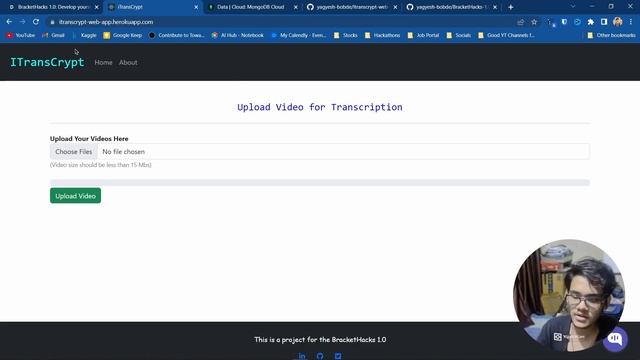Click the Upload Video for Transcription heading
640x360 pixels.
[320, 107]
